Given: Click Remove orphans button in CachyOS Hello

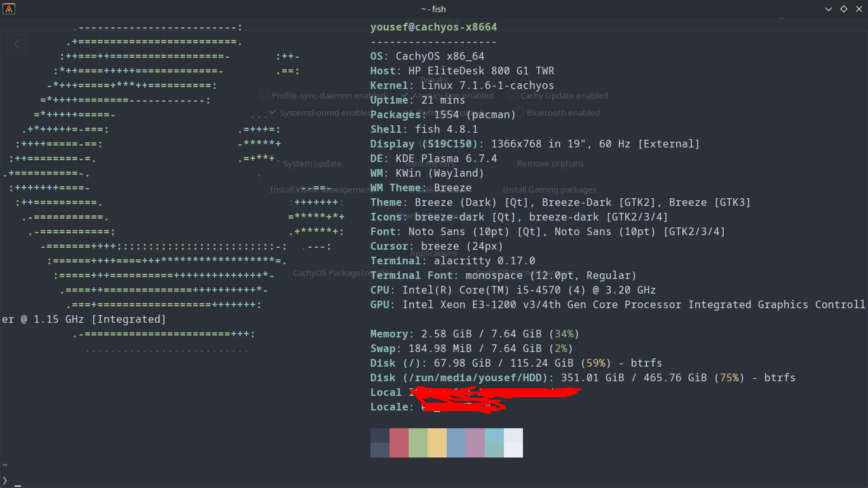Looking at the screenshot, I should pos(550,163).
